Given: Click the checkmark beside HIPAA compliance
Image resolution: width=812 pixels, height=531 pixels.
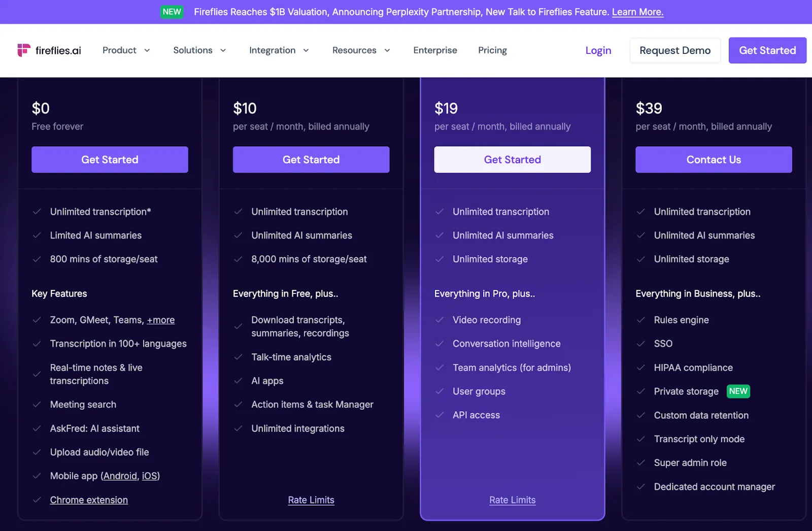Looking at the screenshot, I should (x=641, y=368).
